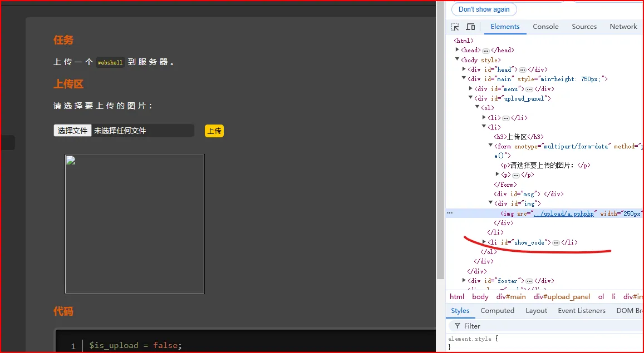Collapse the div id="main" node

click(x=464, y=78)
